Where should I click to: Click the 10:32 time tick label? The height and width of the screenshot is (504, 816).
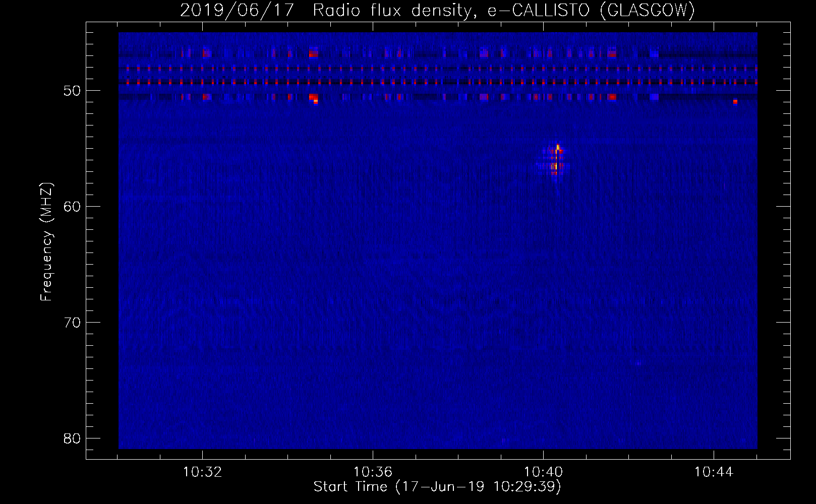coord(202,472)
